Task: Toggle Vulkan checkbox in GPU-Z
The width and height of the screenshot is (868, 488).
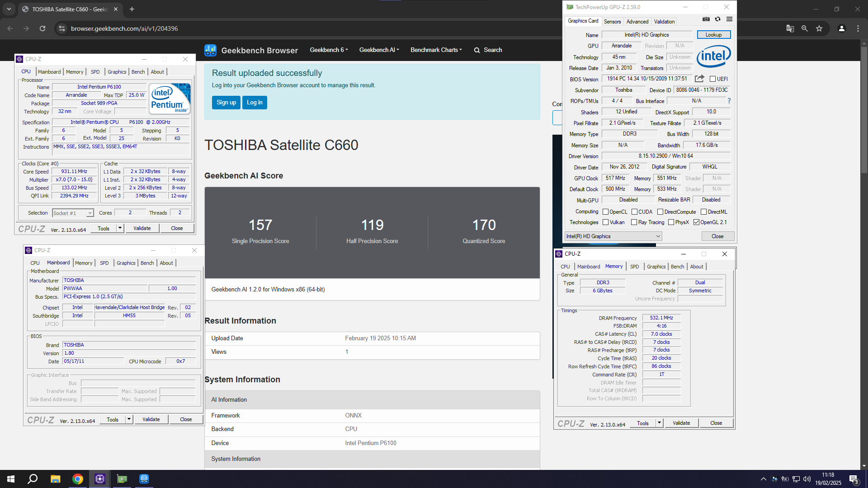Action: click(605, 222)
